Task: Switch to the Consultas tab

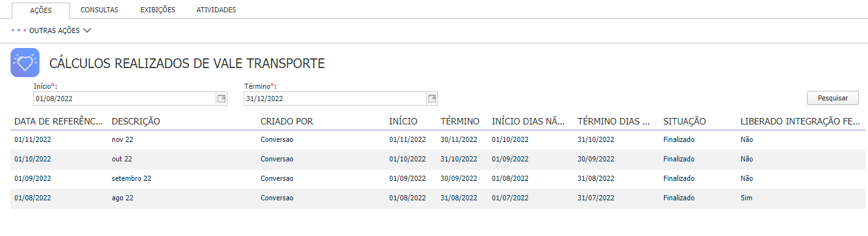Action: pos(99,10)
